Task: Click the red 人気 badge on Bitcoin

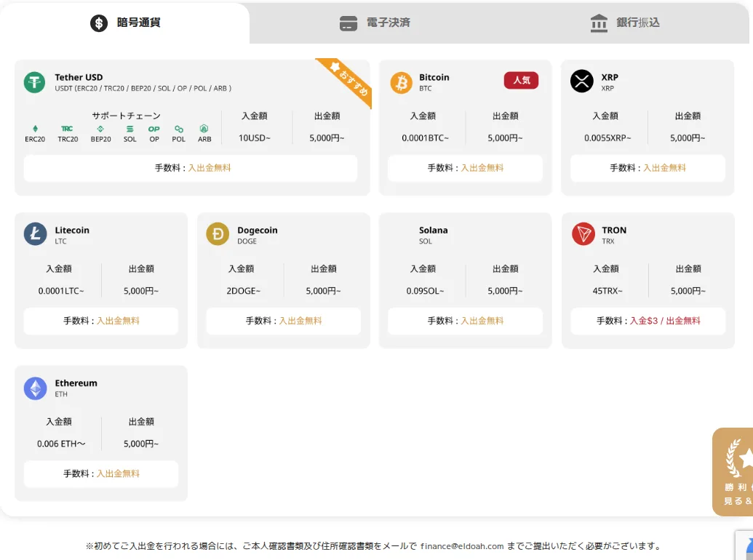Action: (x=521, y=80)
